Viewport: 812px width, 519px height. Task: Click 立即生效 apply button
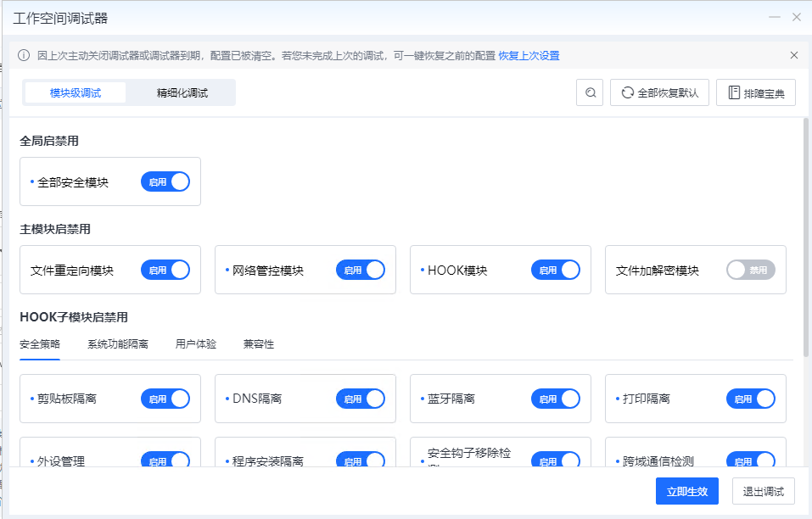[x=687, y=491]
